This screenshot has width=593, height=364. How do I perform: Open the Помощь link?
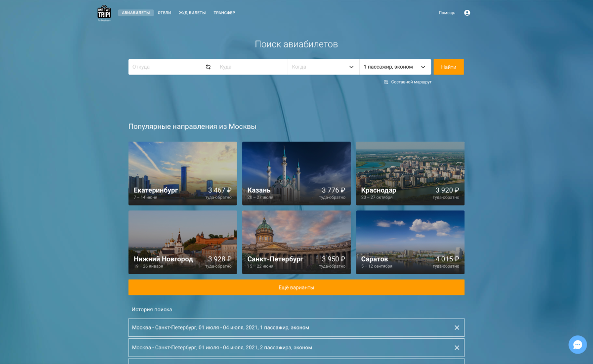point(447,13)
